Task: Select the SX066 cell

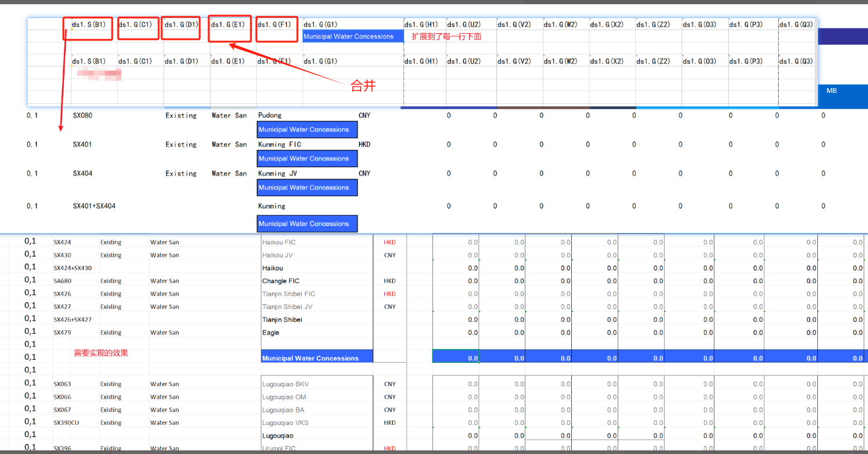Action: click(x=62, y=397)
